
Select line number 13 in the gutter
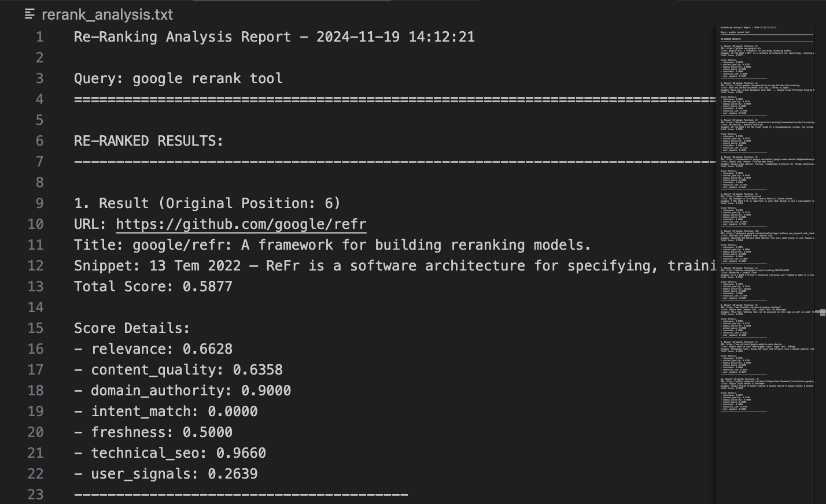[x=36, y=287]
